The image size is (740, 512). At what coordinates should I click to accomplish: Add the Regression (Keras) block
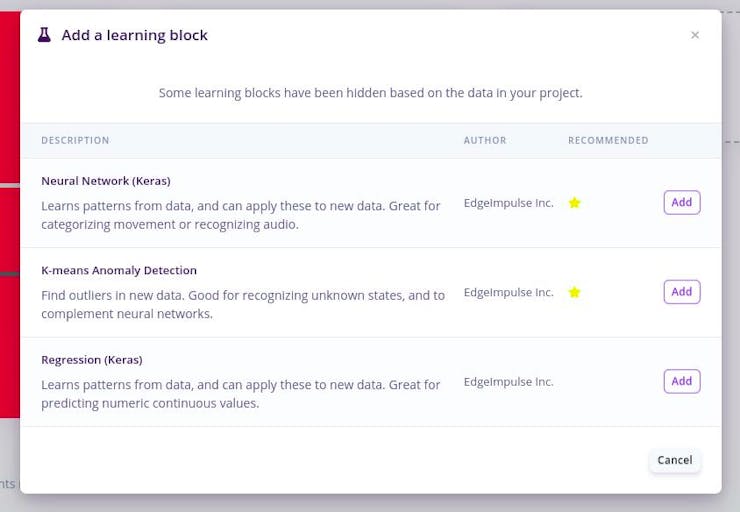[681, 381]
